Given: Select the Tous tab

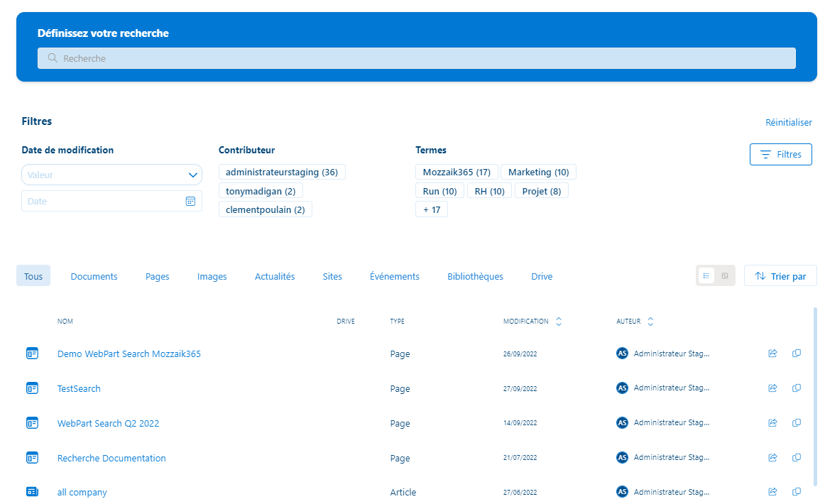Looking at the screenshot, I should click(x=33, y=275).
